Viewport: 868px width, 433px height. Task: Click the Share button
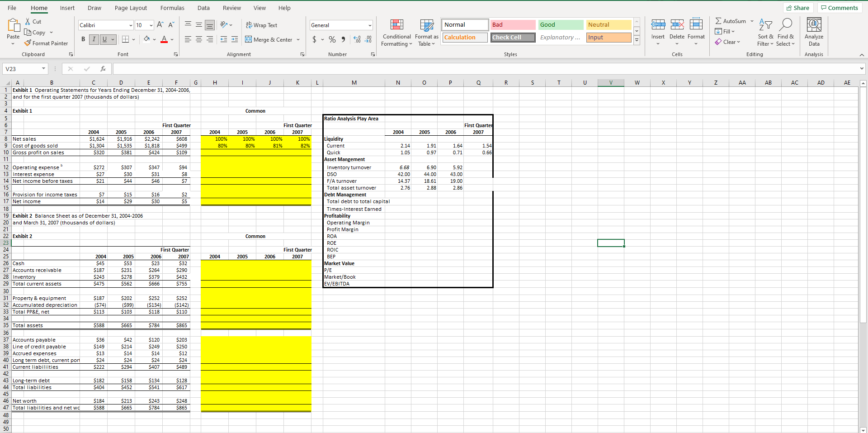798,7
